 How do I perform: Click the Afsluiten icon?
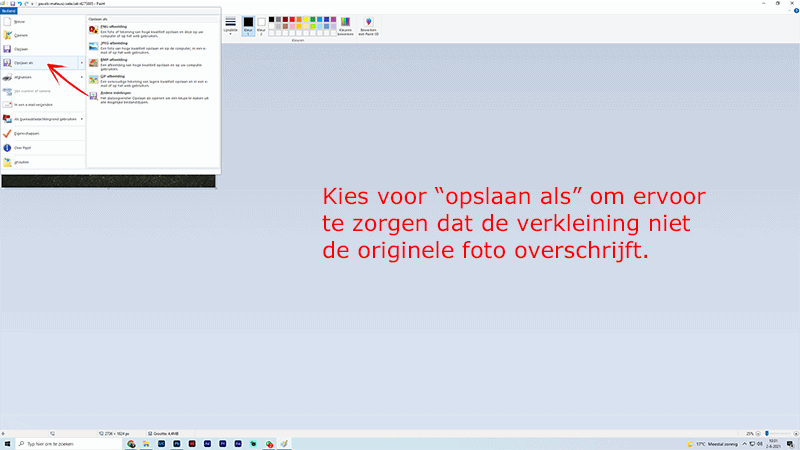pos(7,162)
